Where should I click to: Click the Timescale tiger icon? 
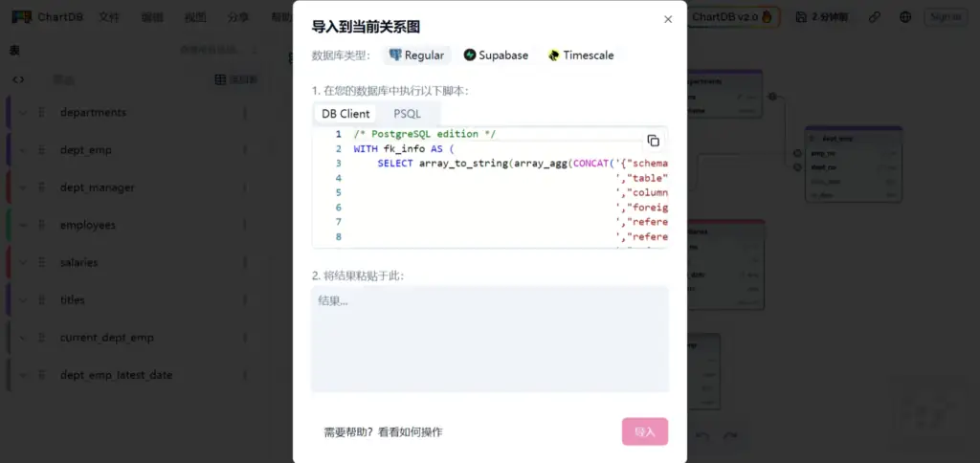point(554,55)
